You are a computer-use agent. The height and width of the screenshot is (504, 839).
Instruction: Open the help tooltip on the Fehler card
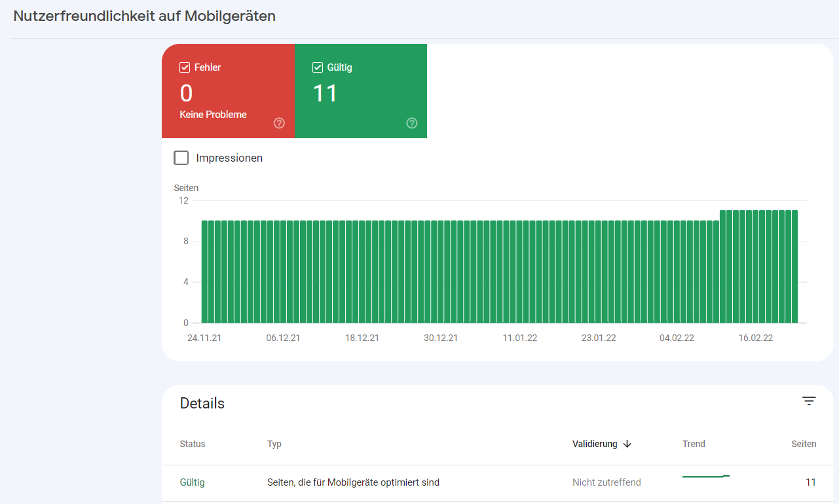(279, 123)
